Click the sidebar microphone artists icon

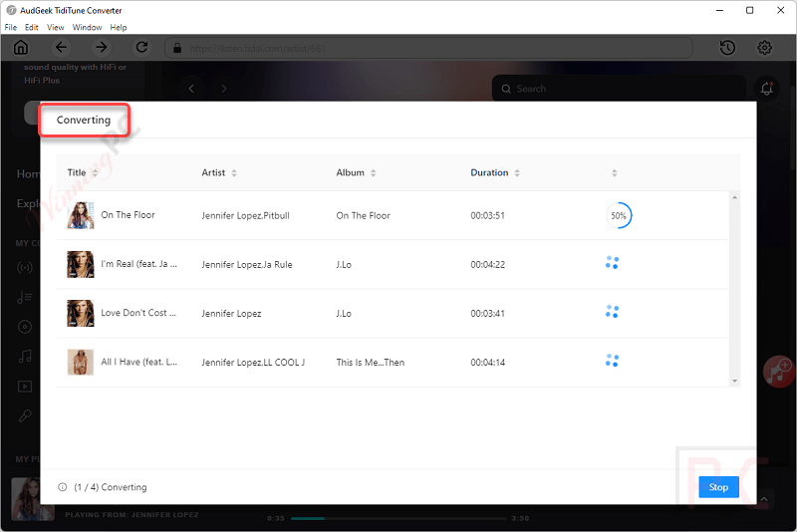(x=24, y=416)
